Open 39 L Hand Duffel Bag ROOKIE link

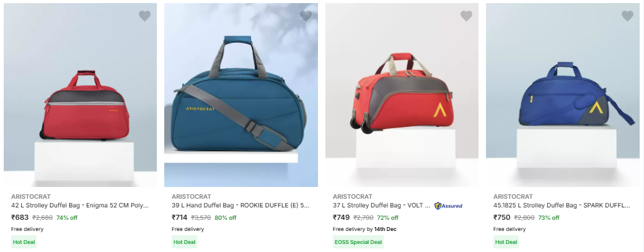(240, 206)
